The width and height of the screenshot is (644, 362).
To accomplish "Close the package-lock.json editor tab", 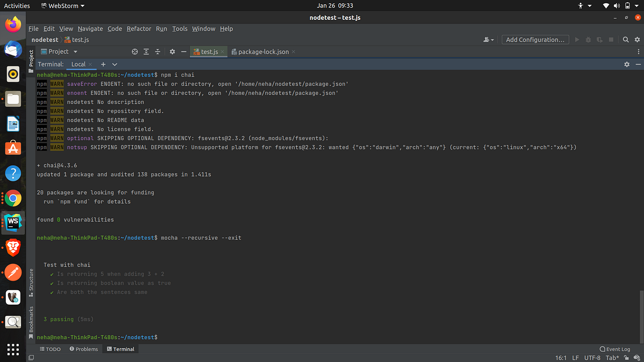I will point(293,52).
